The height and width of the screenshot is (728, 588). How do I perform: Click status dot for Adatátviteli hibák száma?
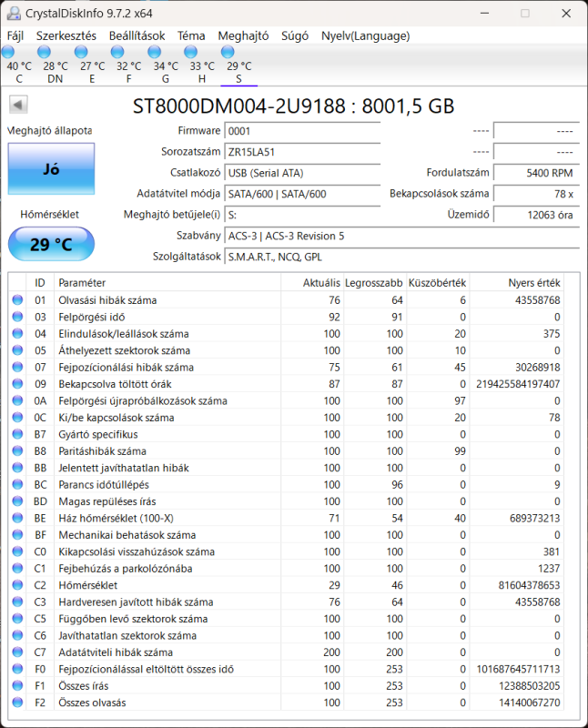[17, 652]
